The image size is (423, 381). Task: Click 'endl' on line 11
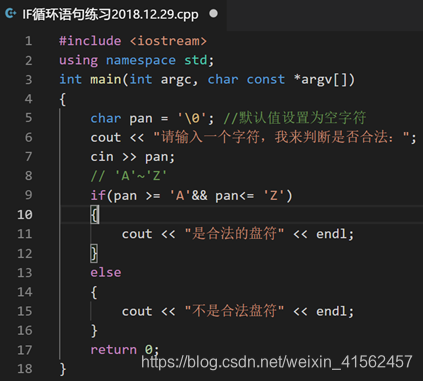point(331,234)
